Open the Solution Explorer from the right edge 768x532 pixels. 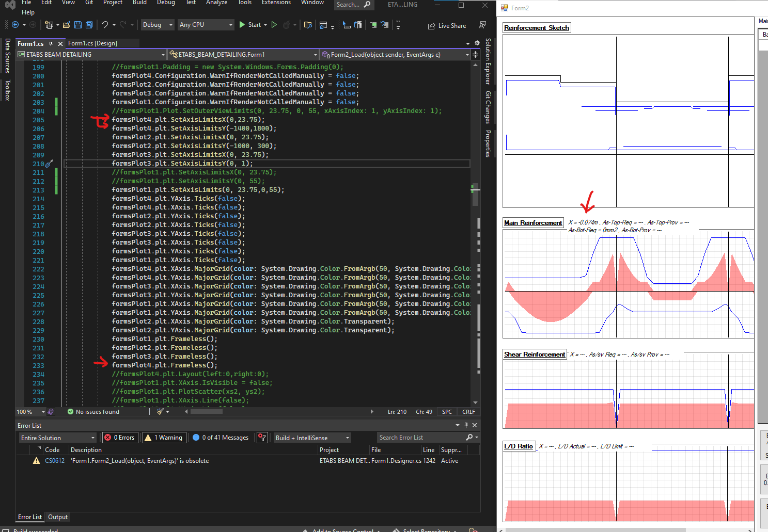point(487,59)
